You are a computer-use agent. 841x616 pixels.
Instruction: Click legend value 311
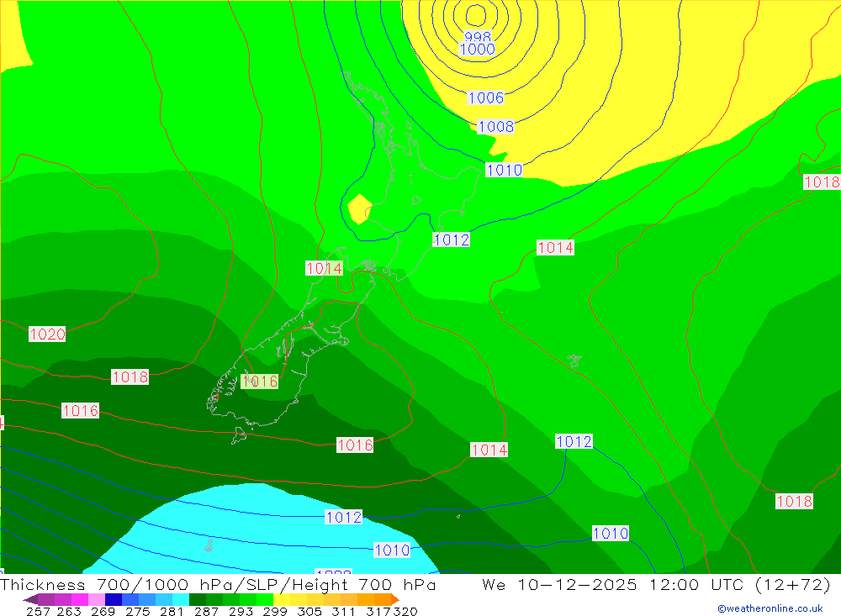[343, 612]
